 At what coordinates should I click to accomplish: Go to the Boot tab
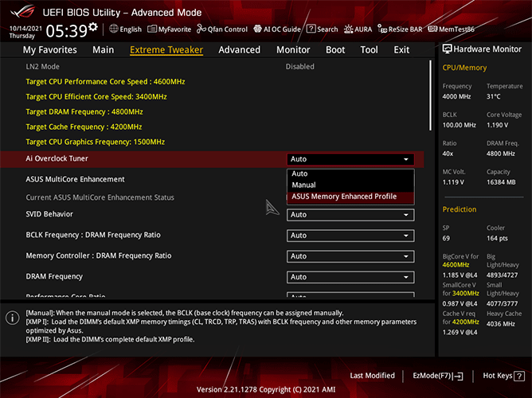click(x=335, y=49)
